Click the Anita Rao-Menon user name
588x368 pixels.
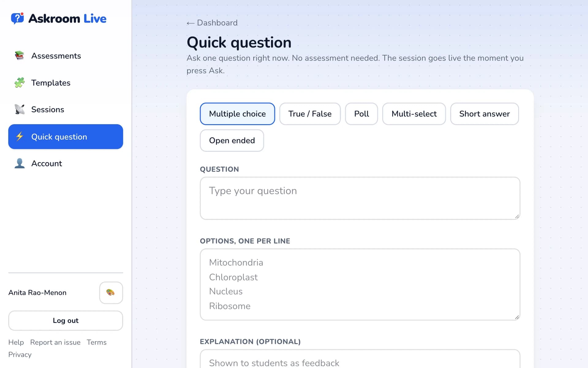[37, 293]
